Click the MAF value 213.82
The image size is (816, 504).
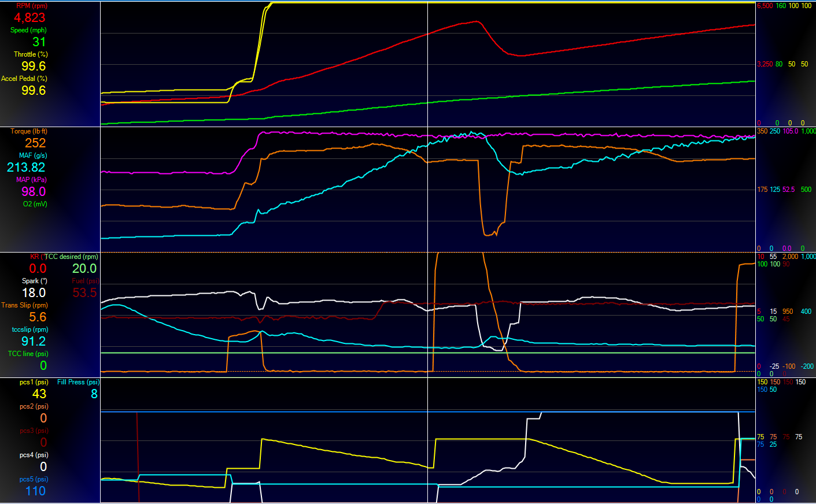point(26,167)
